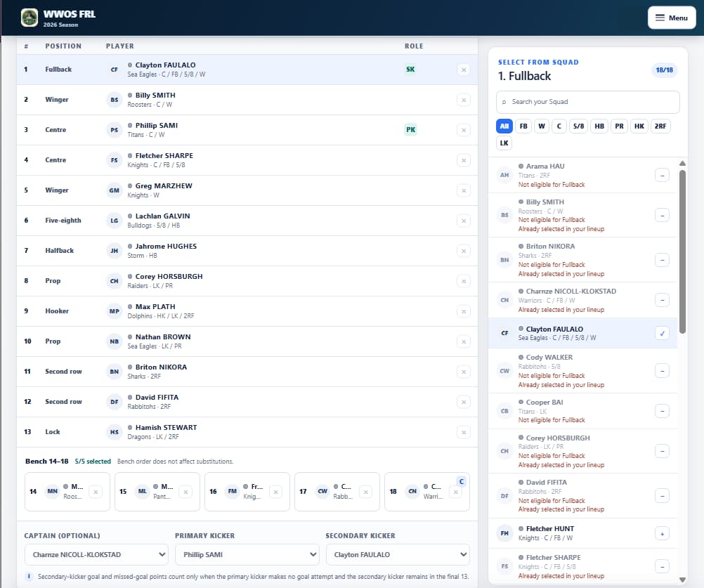704x588 pixels.
Task: Add Fletcher HUNT with plus button
Action: tap(663, 534)
